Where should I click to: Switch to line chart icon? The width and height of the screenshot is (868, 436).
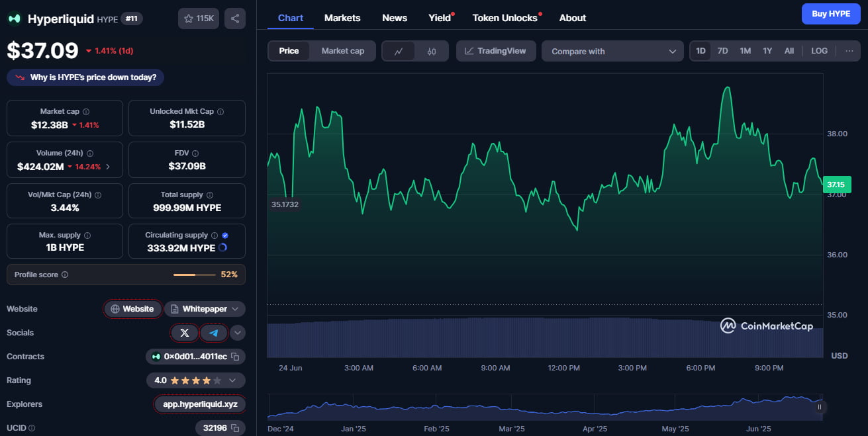[x=399, y=51]
